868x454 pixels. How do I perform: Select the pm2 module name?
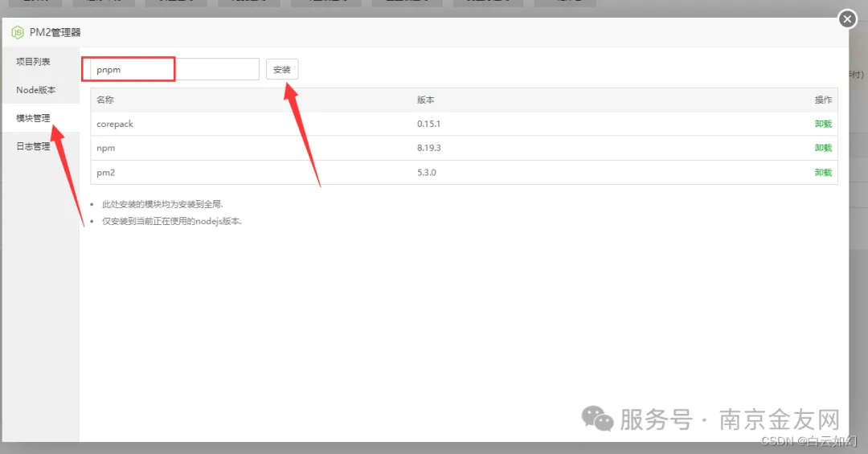tap(106, 172)
